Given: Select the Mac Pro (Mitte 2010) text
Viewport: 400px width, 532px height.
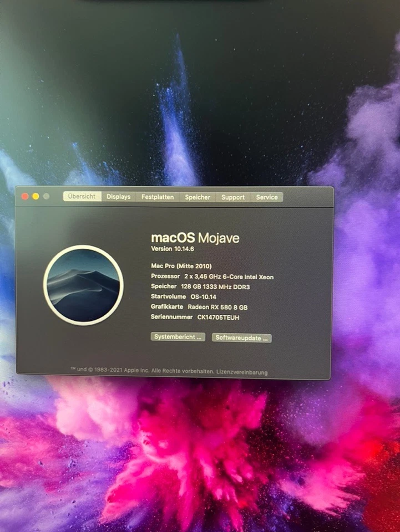Looking at the screenshot, I should [x=181, y=266].
